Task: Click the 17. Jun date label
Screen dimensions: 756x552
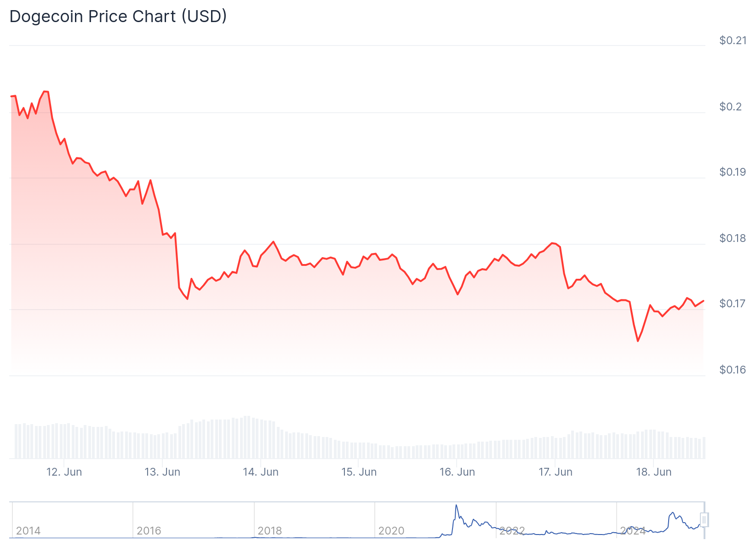Action: tap(556, 472)
